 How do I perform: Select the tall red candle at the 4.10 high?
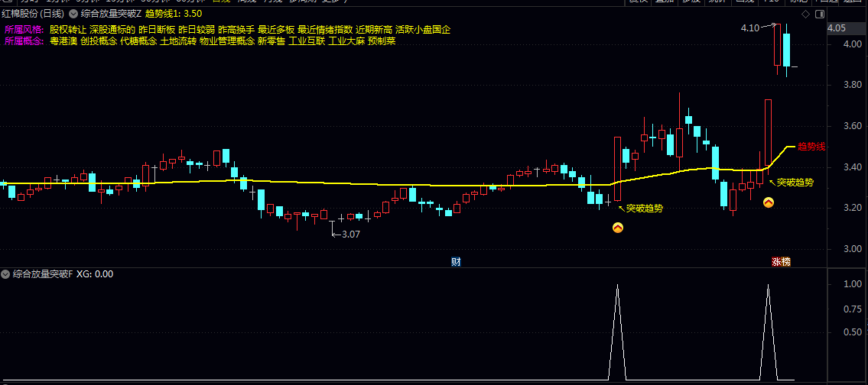pos(777,45)
